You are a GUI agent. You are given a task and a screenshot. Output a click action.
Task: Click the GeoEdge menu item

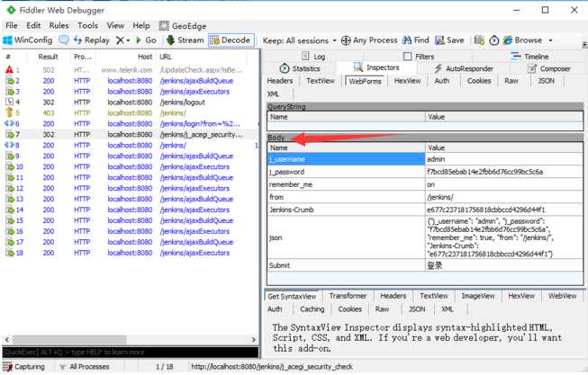183,26
